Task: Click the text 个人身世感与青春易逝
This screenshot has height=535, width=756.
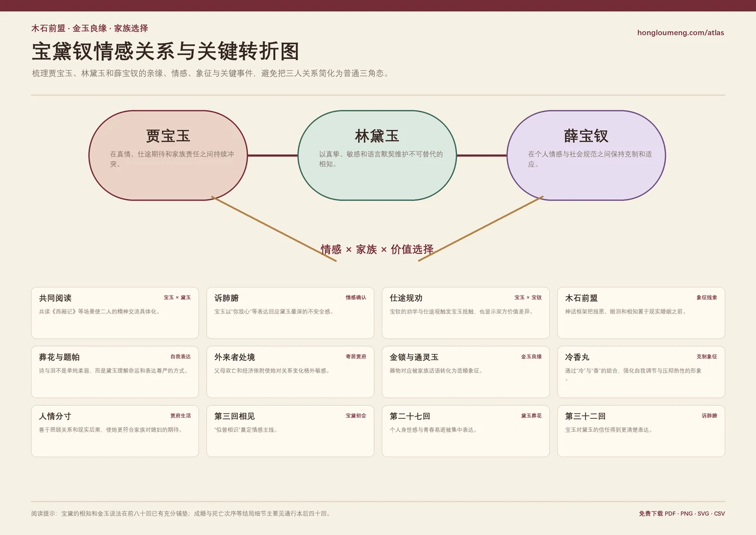Action: point(434,430)
